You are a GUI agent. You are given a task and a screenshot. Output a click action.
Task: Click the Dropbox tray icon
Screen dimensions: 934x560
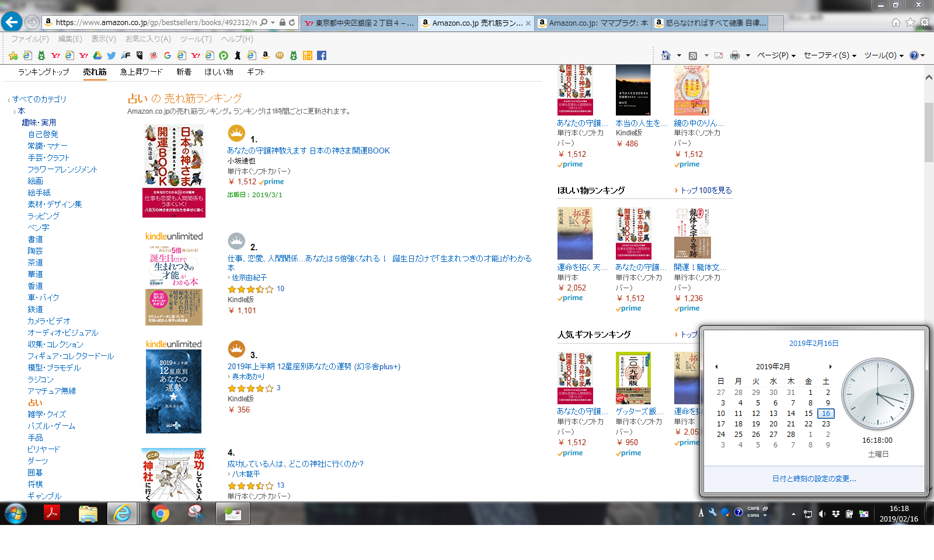836,514
